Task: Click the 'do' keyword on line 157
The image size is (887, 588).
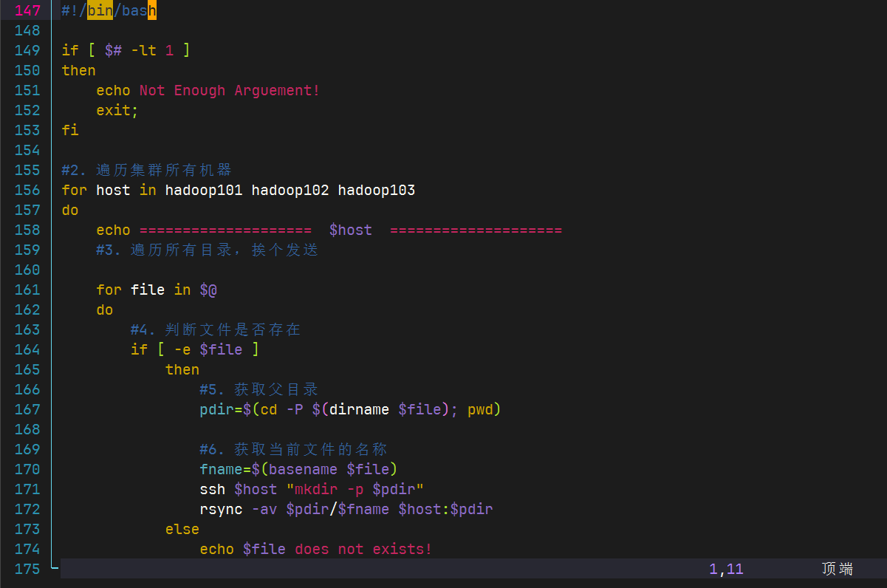Action: (x=70, y=210)
